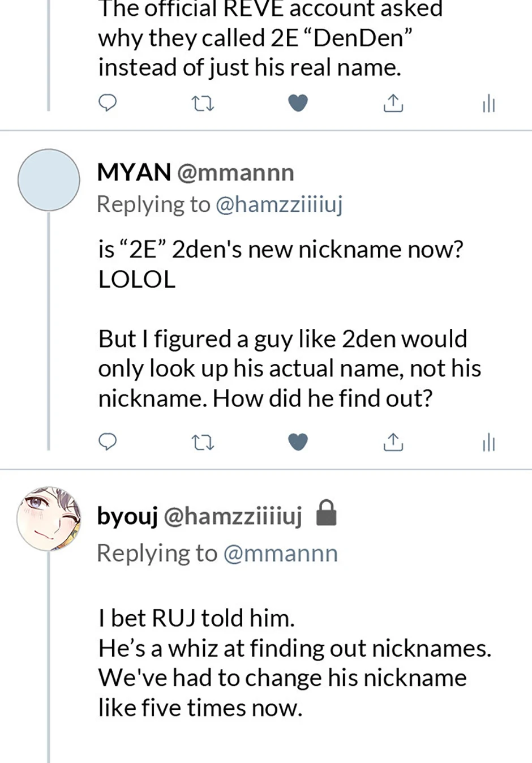The height and width of the screenshot is (763, 532).
Task: Share the REVE account tweet
Action: click(393, 103)
